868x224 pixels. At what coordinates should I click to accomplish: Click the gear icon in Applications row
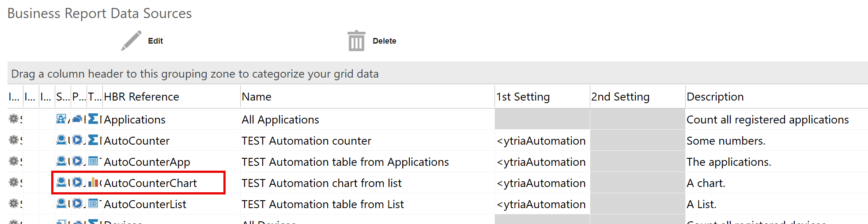pyautogui.click(x=14, y=119)
